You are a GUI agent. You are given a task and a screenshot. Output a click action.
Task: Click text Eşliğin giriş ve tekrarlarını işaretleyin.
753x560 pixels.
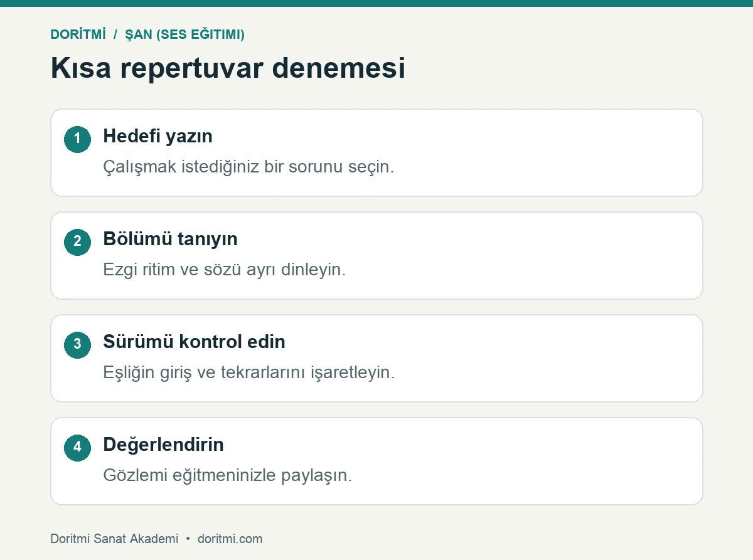point(248,373)
